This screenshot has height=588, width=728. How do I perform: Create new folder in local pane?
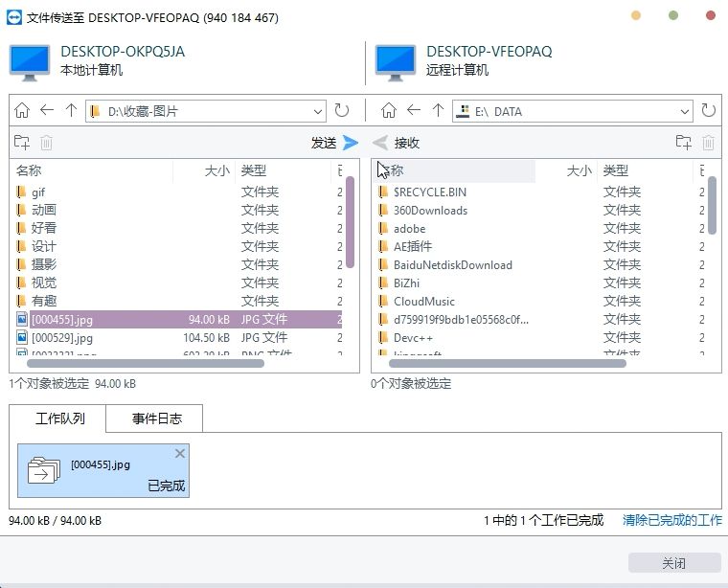(x=22, y=143)
